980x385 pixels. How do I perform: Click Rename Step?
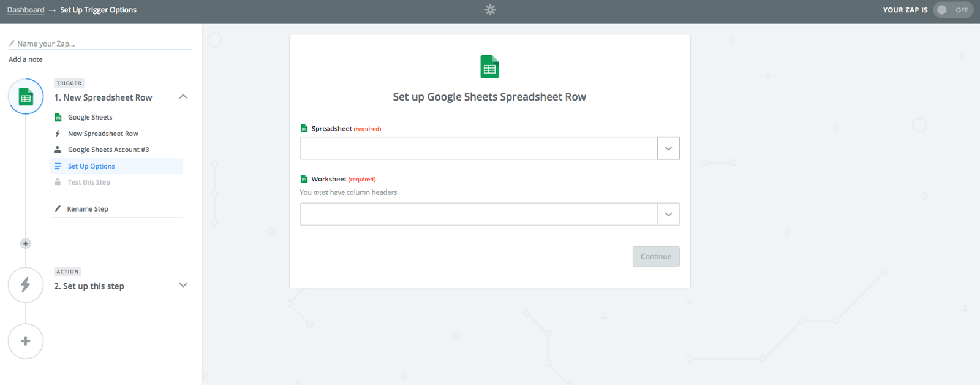[88, 209]
